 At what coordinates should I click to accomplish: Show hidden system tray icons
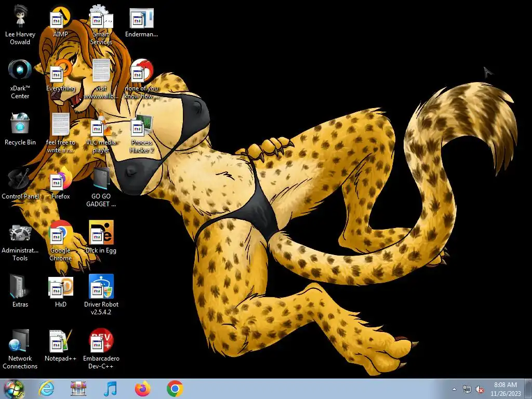tap(454, 389)
